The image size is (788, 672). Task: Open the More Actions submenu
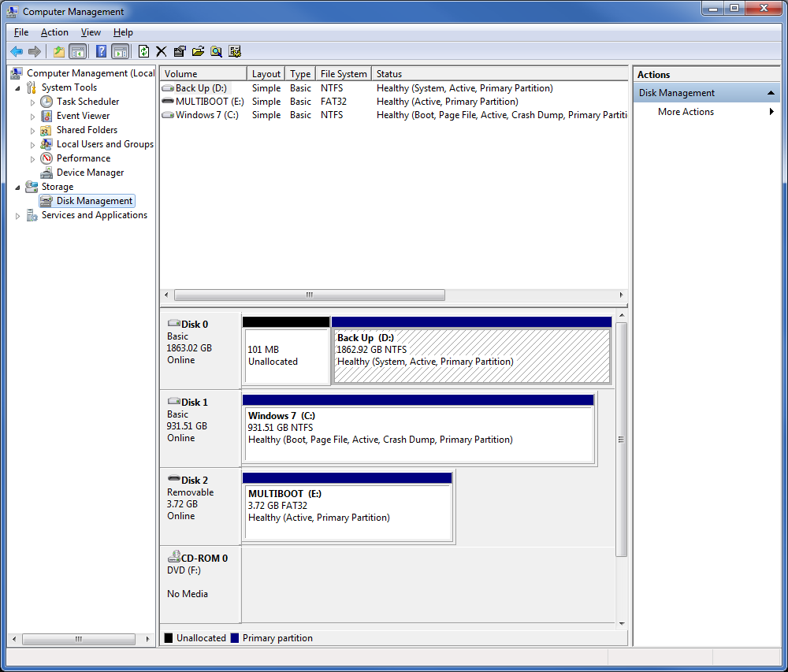[706, 112]
